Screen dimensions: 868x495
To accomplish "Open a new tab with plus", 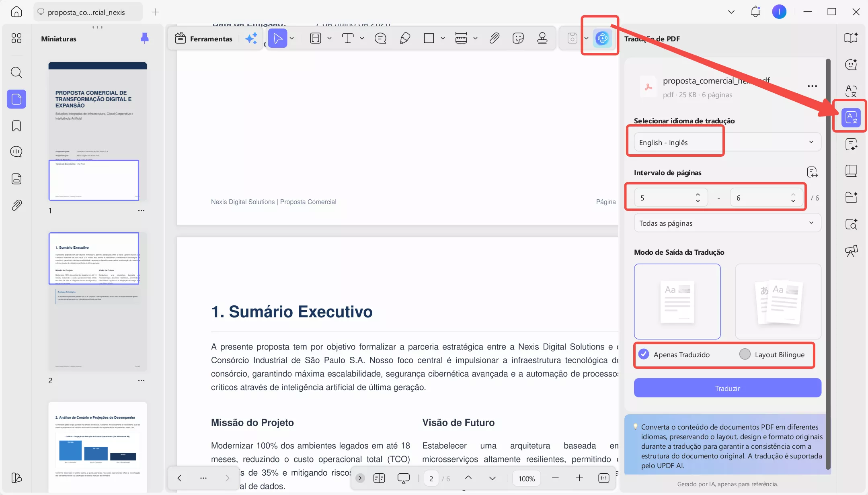I will click(x=155, y=12).
